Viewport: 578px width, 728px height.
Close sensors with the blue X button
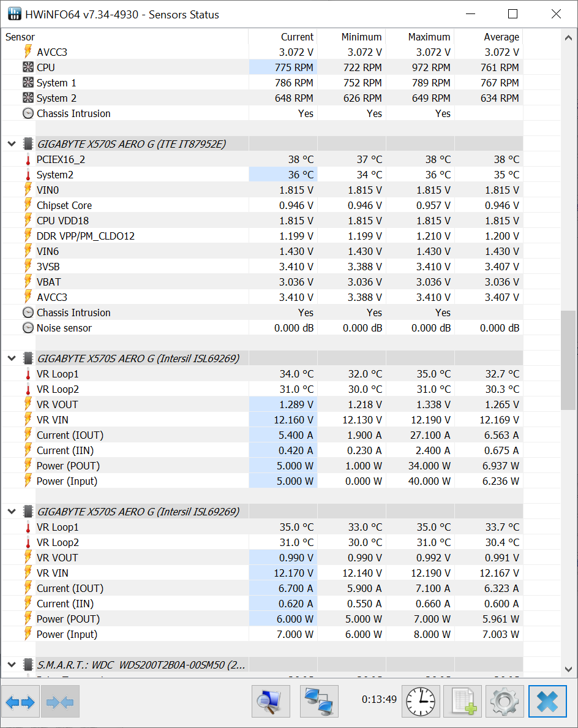547,702
